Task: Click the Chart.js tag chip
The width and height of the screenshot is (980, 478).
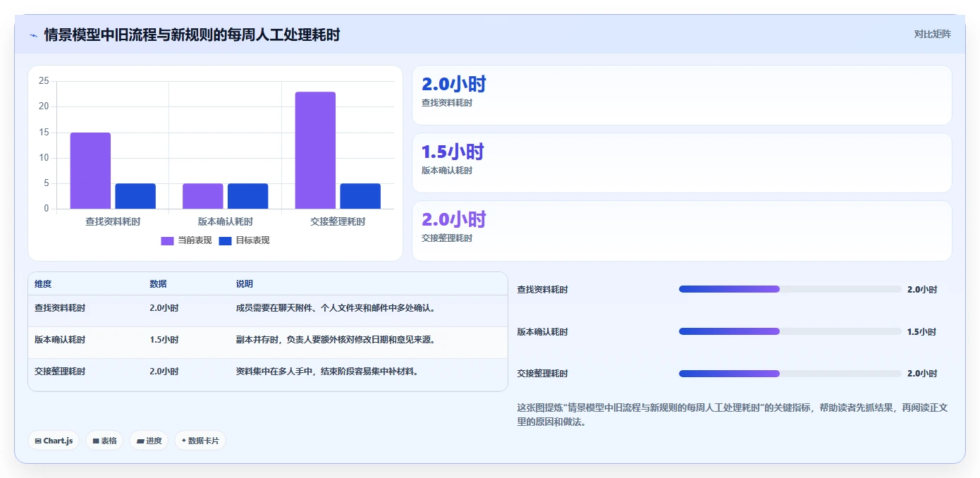Action: [x=54, y=441]
